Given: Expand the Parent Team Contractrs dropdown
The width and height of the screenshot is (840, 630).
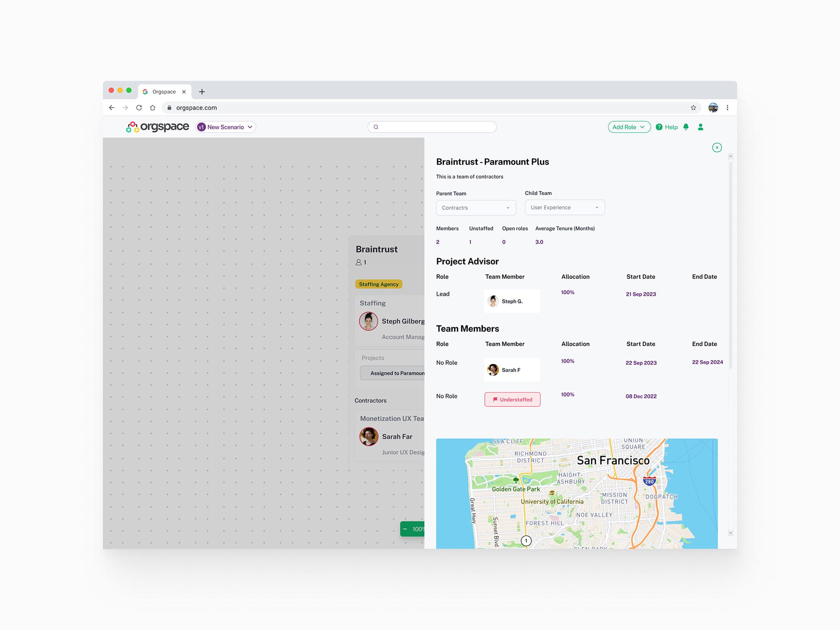Looking at the screenshot, I should coord(476,208).
